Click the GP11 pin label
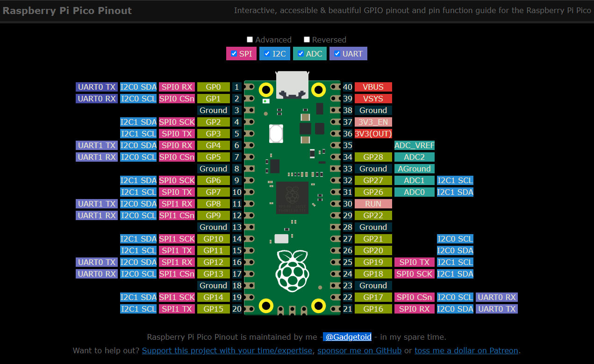Image resolution: width=594 pixels, height=364 pixels. point(214,250)
